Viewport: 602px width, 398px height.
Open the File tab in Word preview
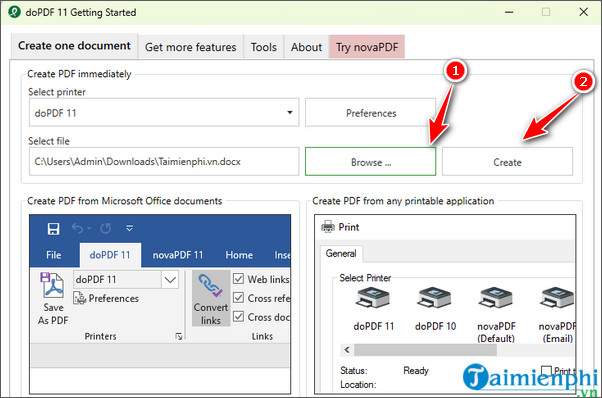click(x=53, y=255)
